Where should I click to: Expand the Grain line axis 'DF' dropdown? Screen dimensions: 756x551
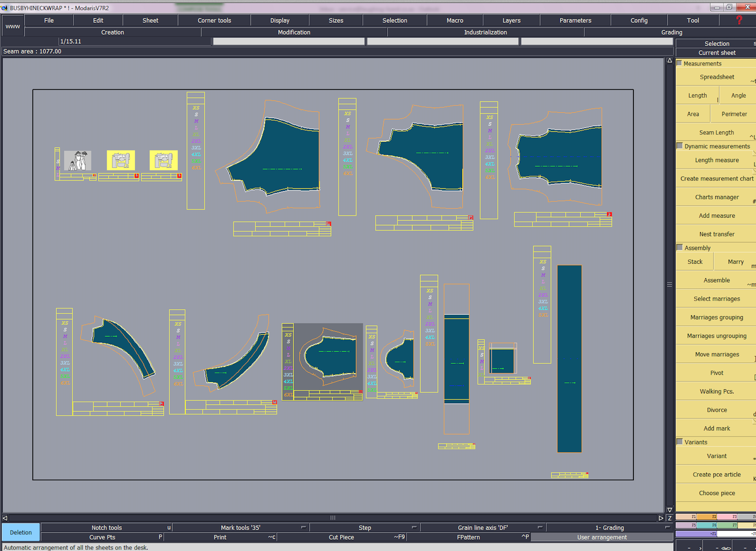pyautogui.click(x=539, y=528)
